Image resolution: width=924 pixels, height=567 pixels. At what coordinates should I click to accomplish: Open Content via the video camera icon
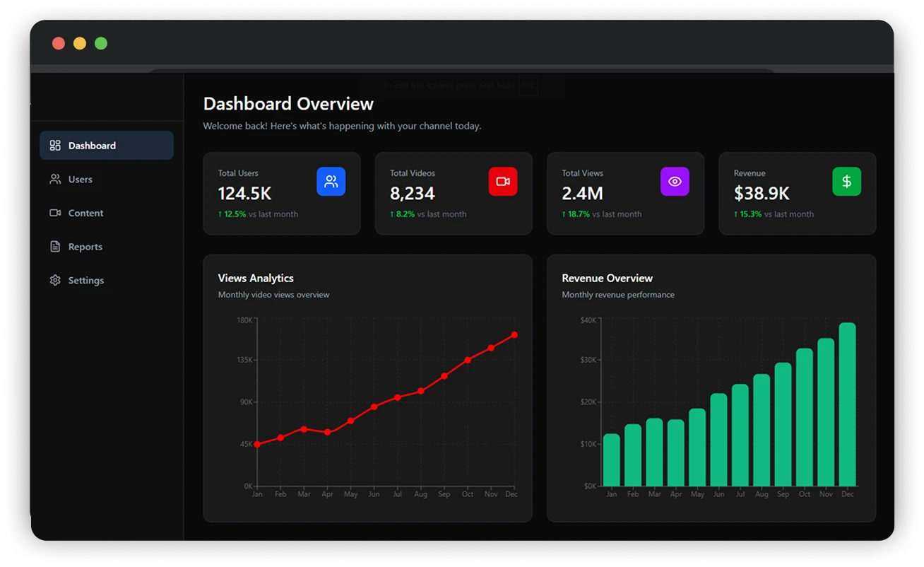(55, 213)
